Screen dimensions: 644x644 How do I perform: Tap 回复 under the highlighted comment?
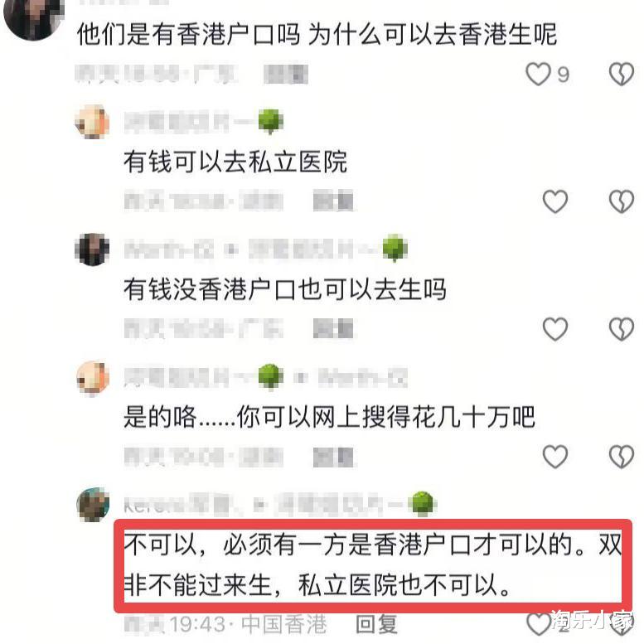click(x=376, y=625)
